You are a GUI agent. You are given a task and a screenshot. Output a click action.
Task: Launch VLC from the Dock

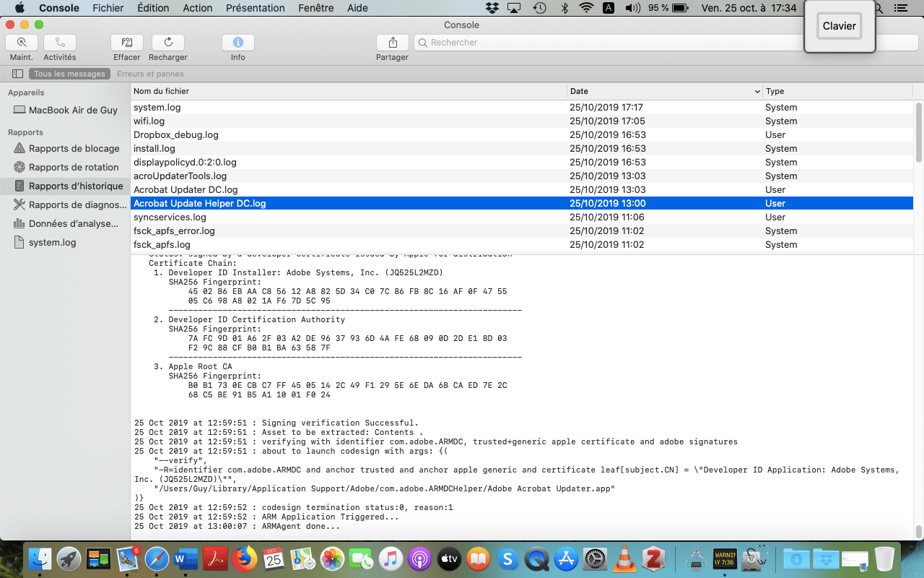(624, 558)
